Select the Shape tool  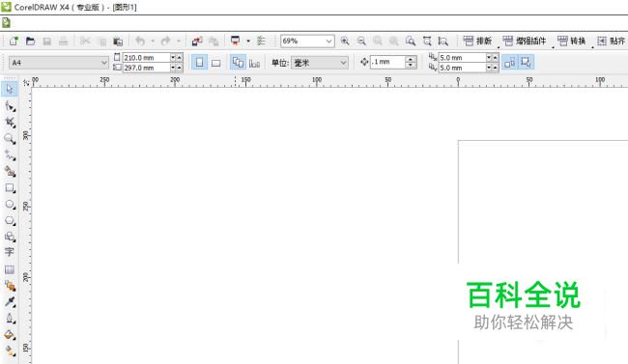tap(10, 106)
